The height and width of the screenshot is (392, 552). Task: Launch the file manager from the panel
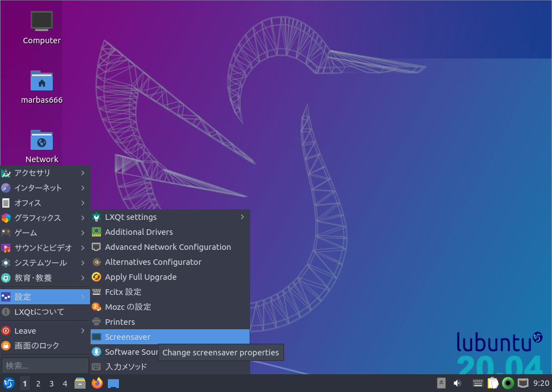pyautogui.click(x=80, y=383)
